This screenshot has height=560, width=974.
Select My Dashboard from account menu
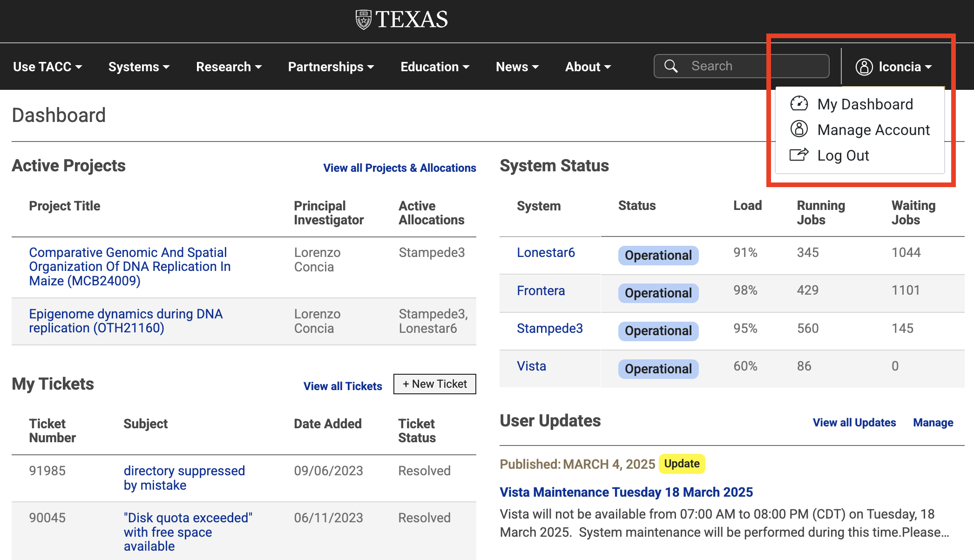[865, 104]
